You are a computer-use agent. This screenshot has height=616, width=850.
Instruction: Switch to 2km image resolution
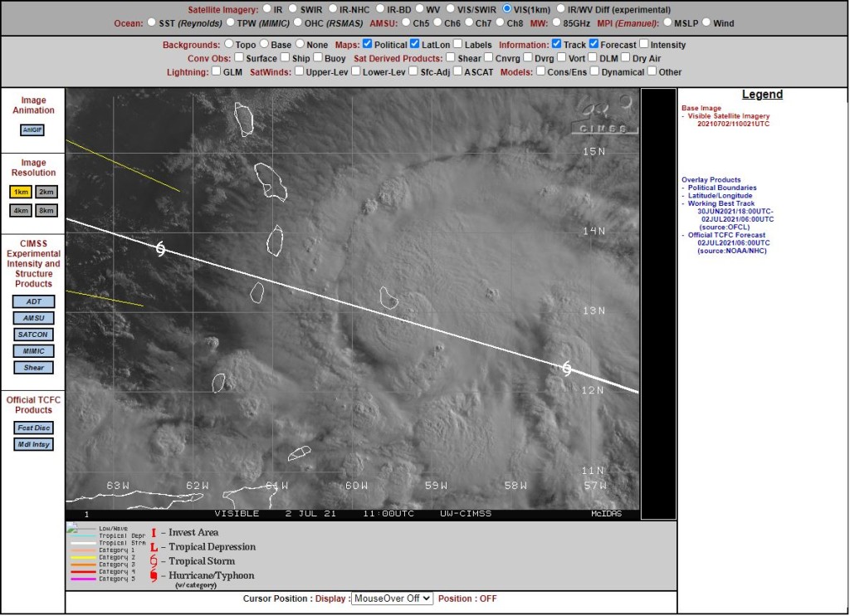[x=46, y=192]
